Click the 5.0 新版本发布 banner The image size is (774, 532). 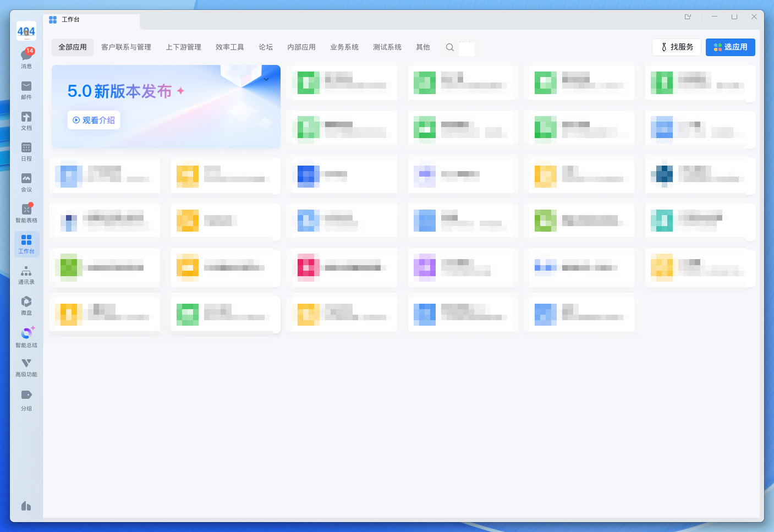point(166,107)
